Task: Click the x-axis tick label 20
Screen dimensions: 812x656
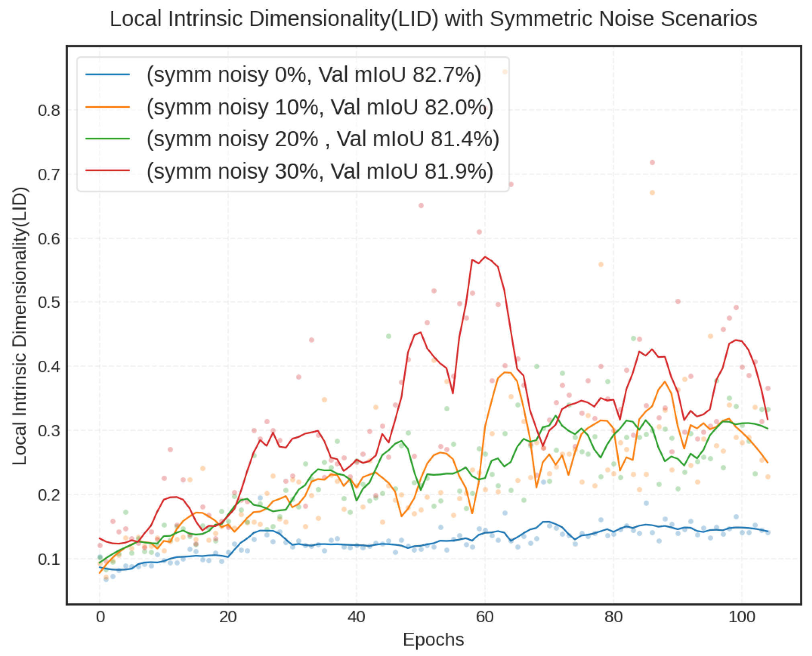Action: click(228, 616)
